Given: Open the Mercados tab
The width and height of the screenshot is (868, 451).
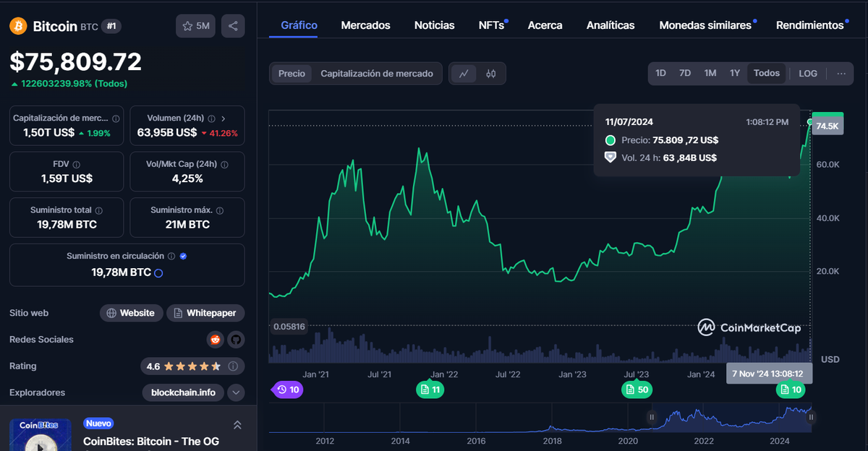Looking at the screenshot, I should coord(365,25).
